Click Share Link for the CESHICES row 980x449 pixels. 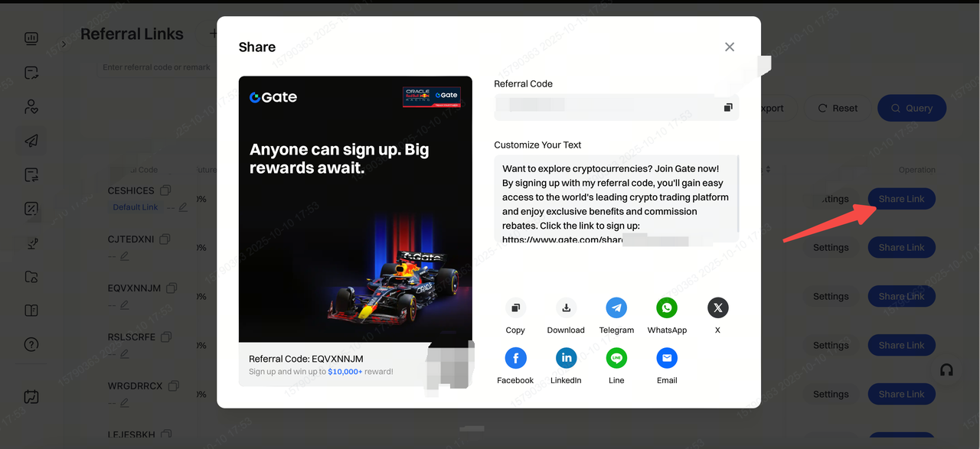901,199
